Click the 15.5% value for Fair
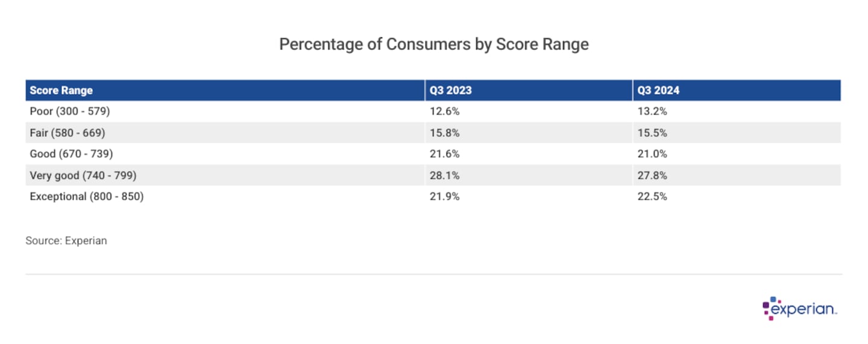The width and height of the screenshot is (868, 344). (652, 133)
